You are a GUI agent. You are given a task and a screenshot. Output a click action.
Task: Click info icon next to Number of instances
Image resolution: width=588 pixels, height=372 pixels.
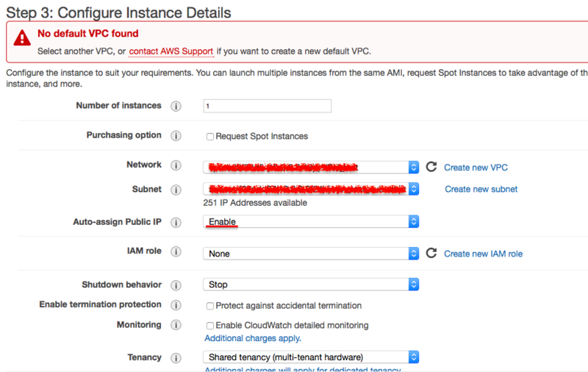click(176, 106)
